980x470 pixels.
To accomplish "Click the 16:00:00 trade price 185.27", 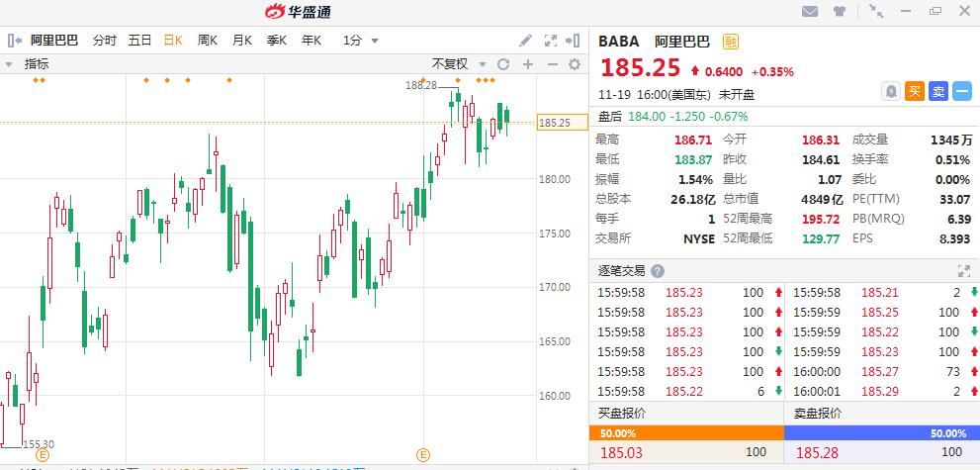I will tap(879, 371).
